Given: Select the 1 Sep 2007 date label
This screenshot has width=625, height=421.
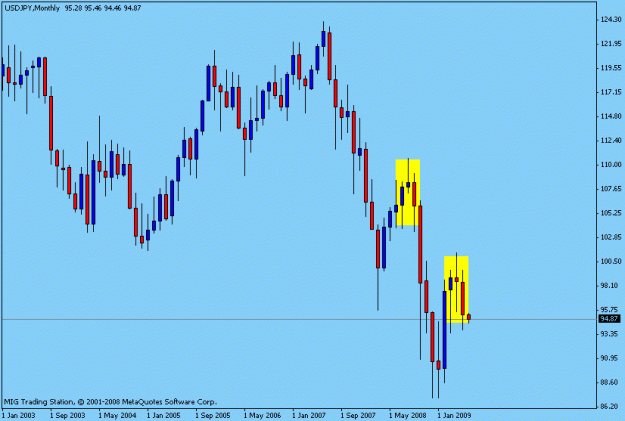Looking at the screenshot, I should pyautogui.click(x=358, y=415).
